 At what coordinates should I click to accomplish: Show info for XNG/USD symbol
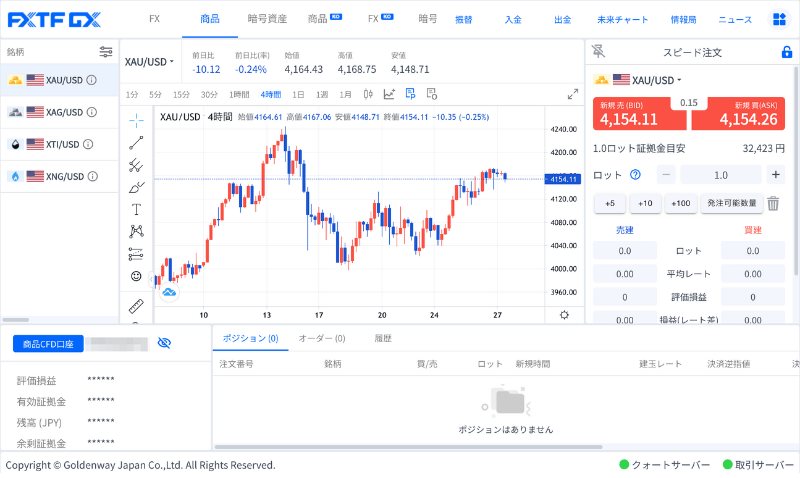92,177
